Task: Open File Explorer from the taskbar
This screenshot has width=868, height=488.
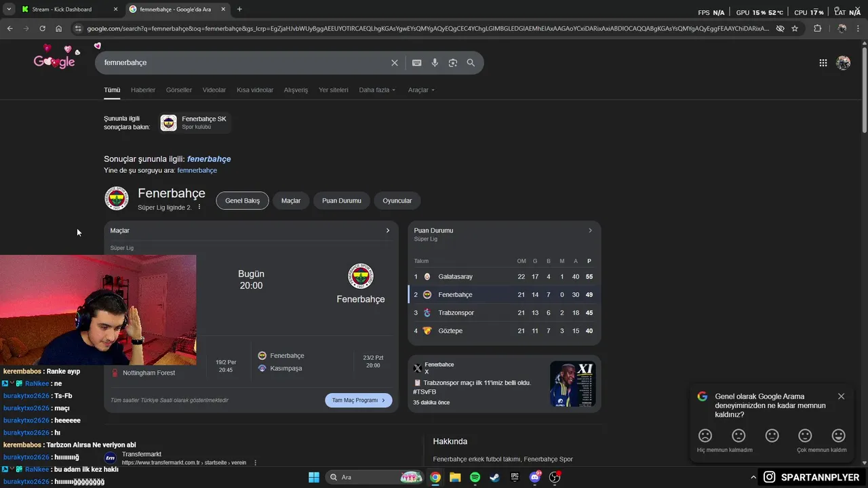Action: [x=455, y=477]
